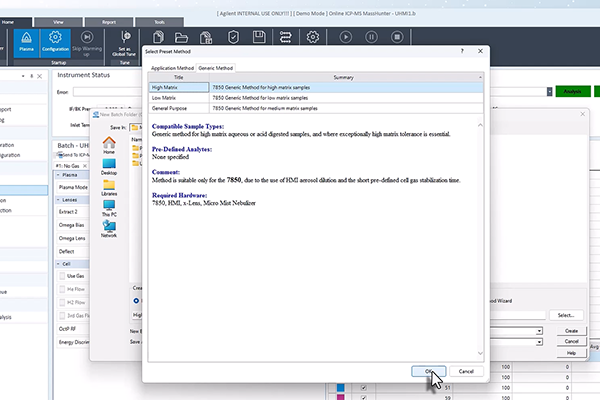
Task: Click the toolbar settings gear icon
Action: coord(313,37)
